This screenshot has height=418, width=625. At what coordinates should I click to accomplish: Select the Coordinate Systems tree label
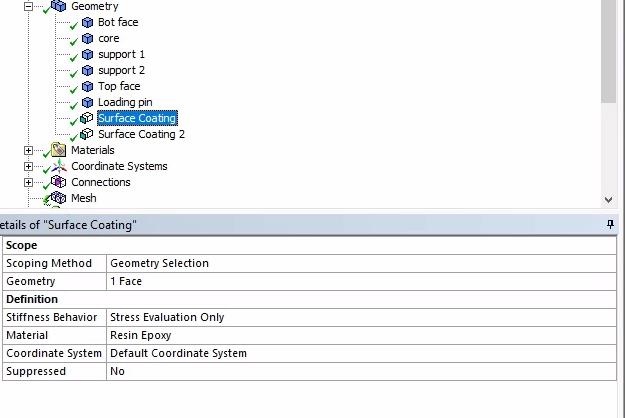click(x=119, y=166)
